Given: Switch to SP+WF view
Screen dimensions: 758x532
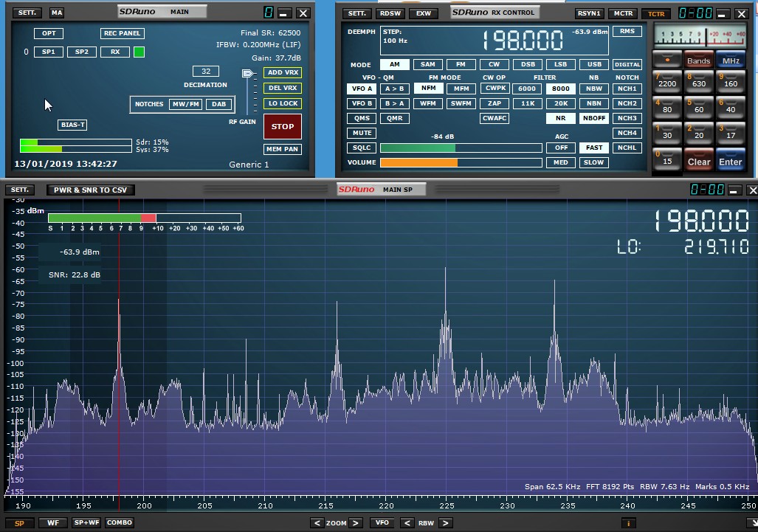Looking at the screenshot, I should (86, 523).
